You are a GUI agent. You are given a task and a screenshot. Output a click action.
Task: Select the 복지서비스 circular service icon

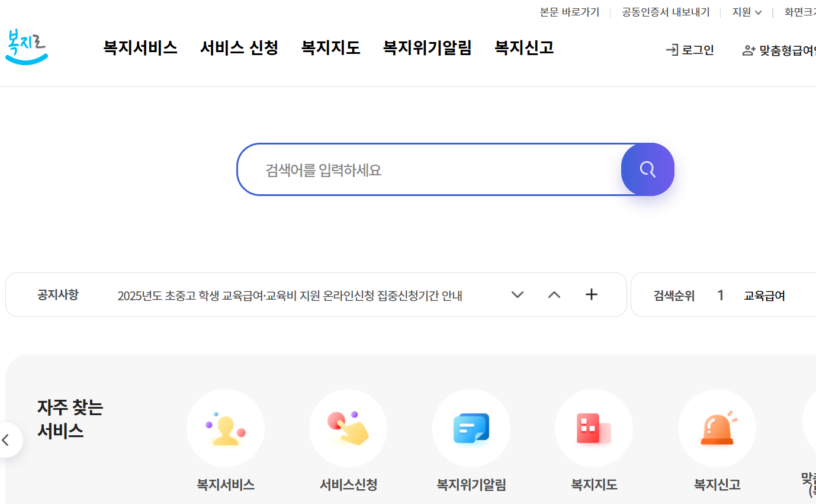(x=225, y=428)
